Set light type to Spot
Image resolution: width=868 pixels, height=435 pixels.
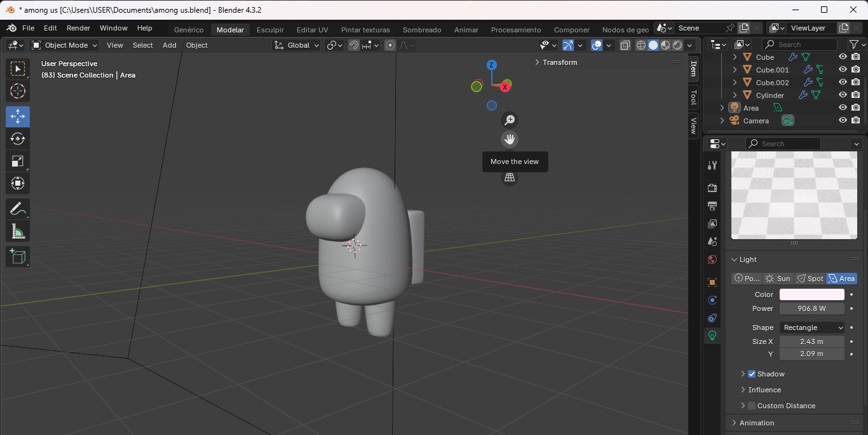pyautogui.click(x=810, y=279)
